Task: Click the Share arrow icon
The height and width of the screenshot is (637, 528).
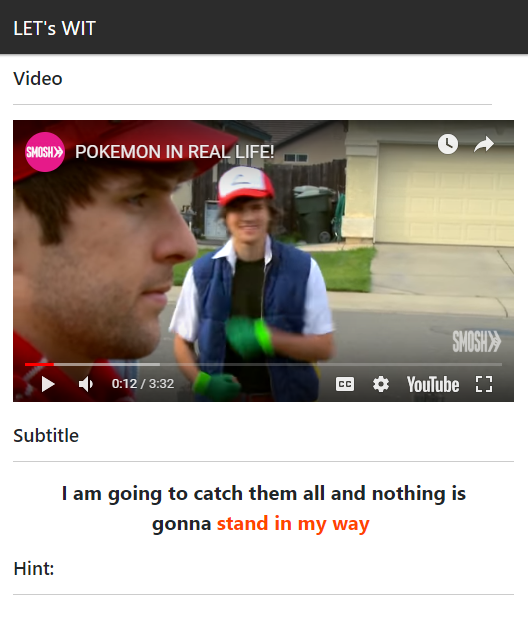Action: pyautogui.click(x=484, y=144)
